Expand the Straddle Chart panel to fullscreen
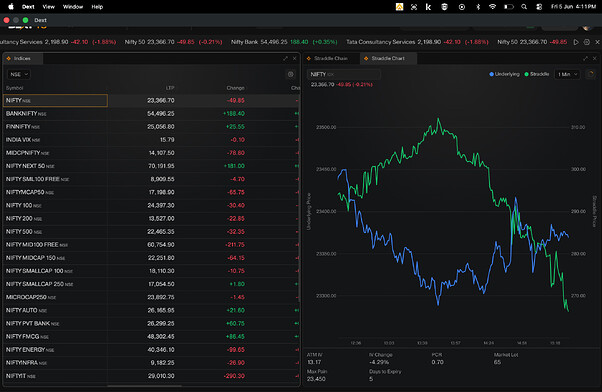This screenshot has height=392, width=602. click(x=585, y=58)
